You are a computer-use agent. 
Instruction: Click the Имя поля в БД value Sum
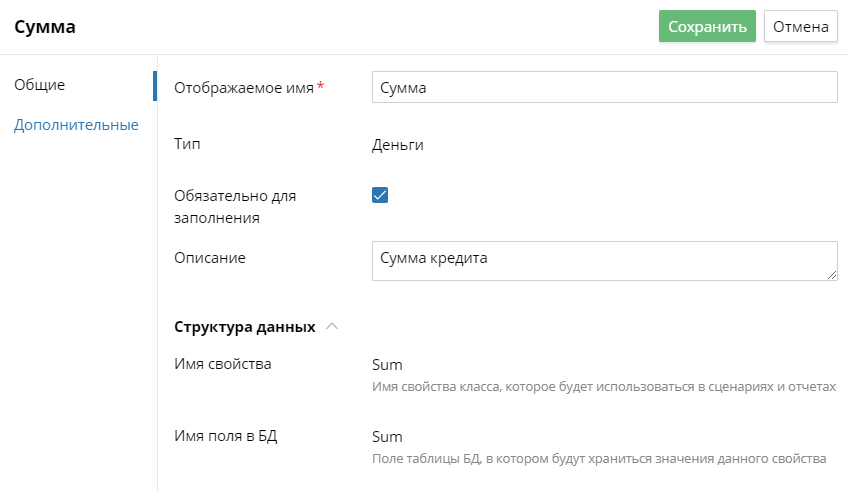point(387,436)
